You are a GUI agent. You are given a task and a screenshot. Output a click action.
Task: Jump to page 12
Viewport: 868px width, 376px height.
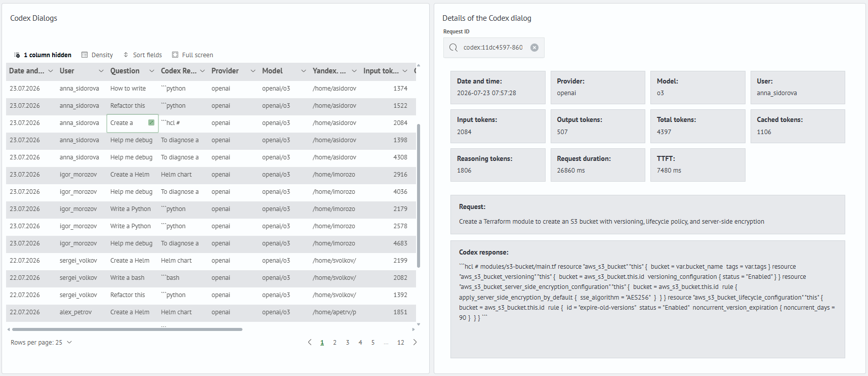coord(400,343)
